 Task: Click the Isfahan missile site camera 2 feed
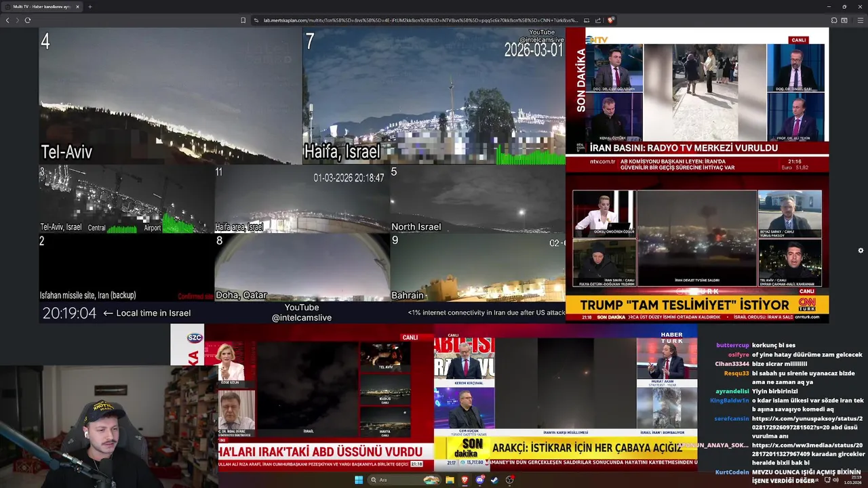coord(126,268)
